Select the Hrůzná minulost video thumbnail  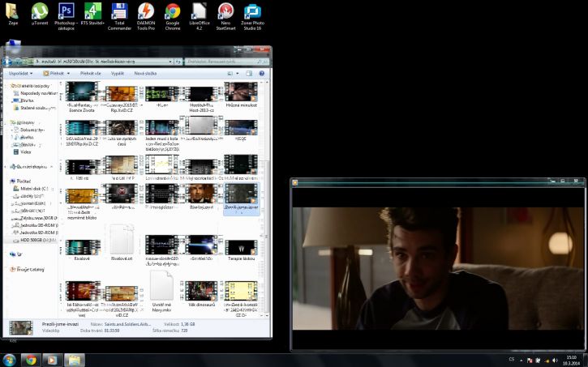pos(241,95)
